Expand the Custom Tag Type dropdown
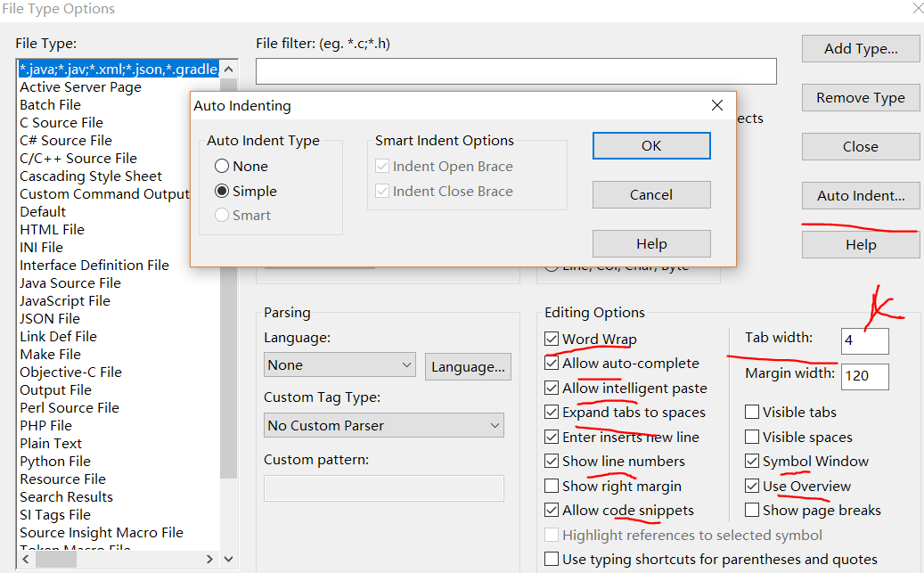The height and width of the screenshot is (573, 924). (x=384, y=426)
